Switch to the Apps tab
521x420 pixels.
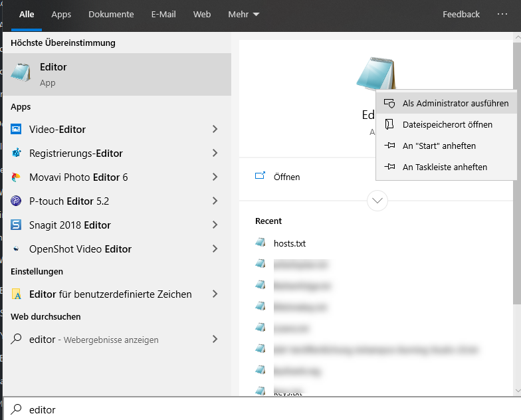click(61, 15)
